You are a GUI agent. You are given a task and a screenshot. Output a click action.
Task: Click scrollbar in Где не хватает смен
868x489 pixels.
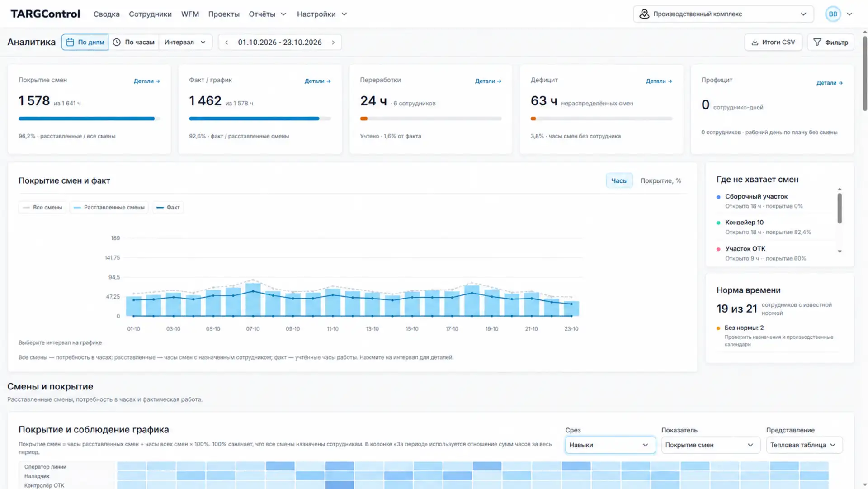pos(840,209)
